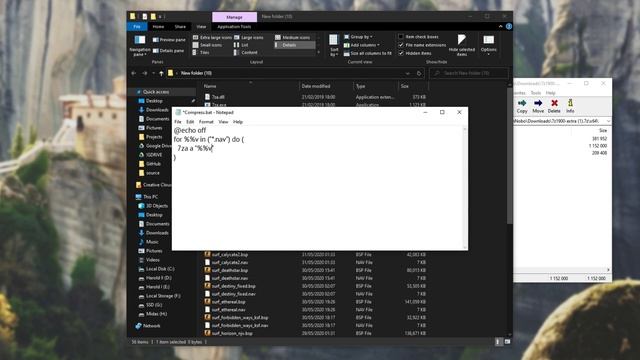Switch to large thumbnails view in status bar
Screen dimensions: 640x360
pos(507,342)
